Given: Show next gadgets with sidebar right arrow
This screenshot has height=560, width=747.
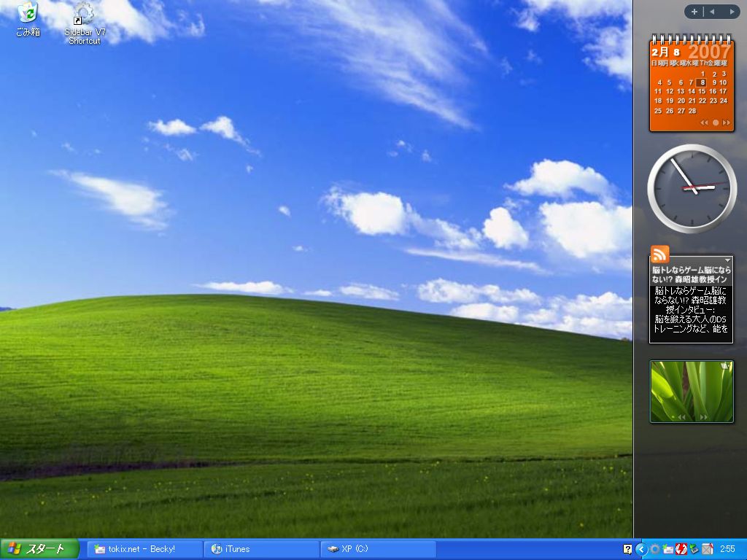Looking at the screenshot, I should click(x=732, y=12).
